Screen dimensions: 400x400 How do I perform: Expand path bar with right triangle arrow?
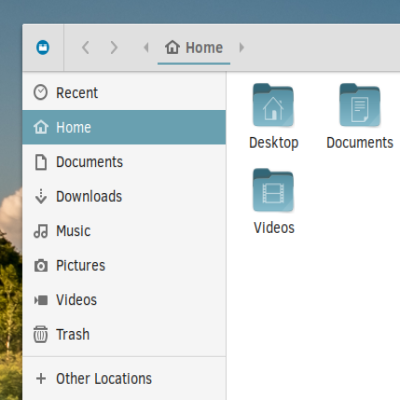click(x=242, y=47)
